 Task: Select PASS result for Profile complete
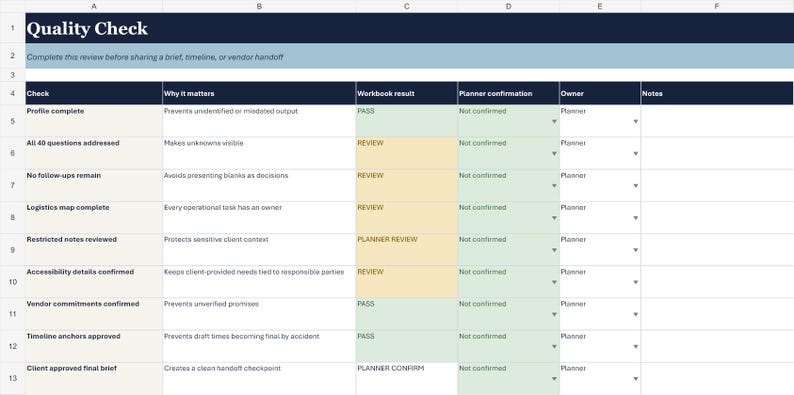(x=407, y=121)
